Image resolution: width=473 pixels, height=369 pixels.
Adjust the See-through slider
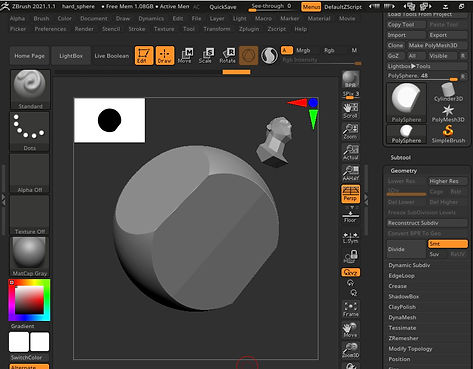(271, 7)
